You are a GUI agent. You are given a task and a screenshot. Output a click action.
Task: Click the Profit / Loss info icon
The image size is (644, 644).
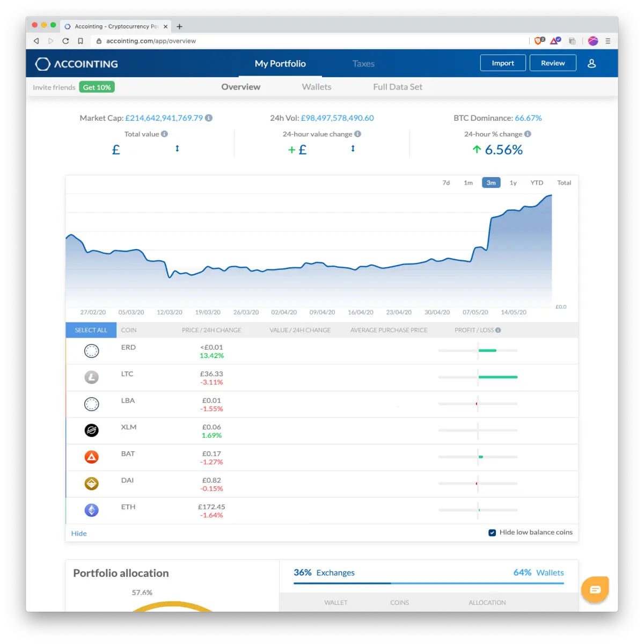[x=498, y=330]
